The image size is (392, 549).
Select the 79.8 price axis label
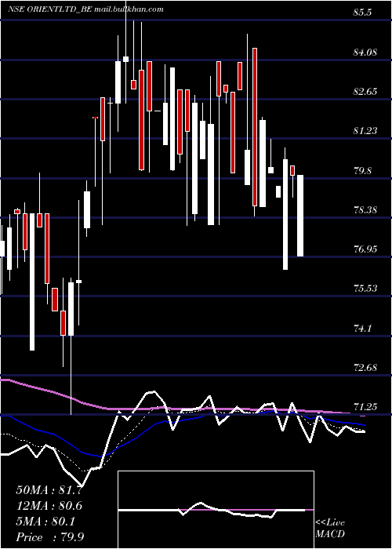coord(362,170)
